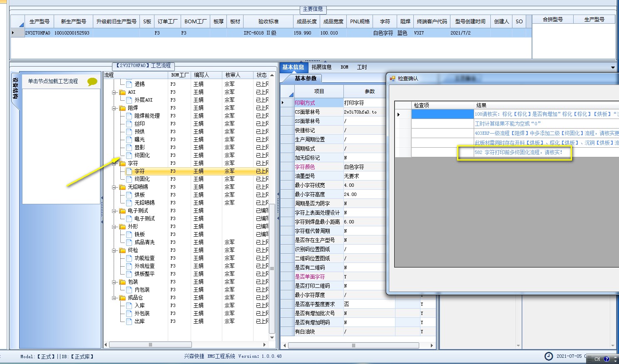Image resolution: width=619 pixels, height=364 pixels.
Task: Open the 工时 tab
Action: coord(362,67)
